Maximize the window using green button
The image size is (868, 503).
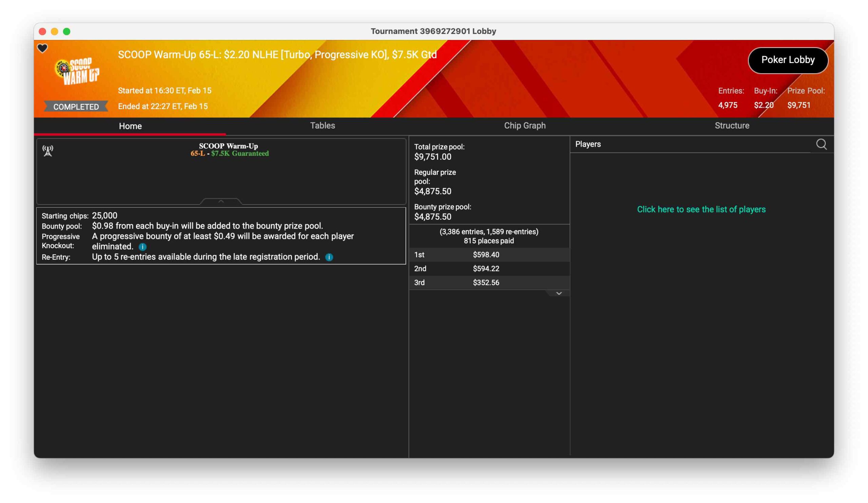[67, 32]
